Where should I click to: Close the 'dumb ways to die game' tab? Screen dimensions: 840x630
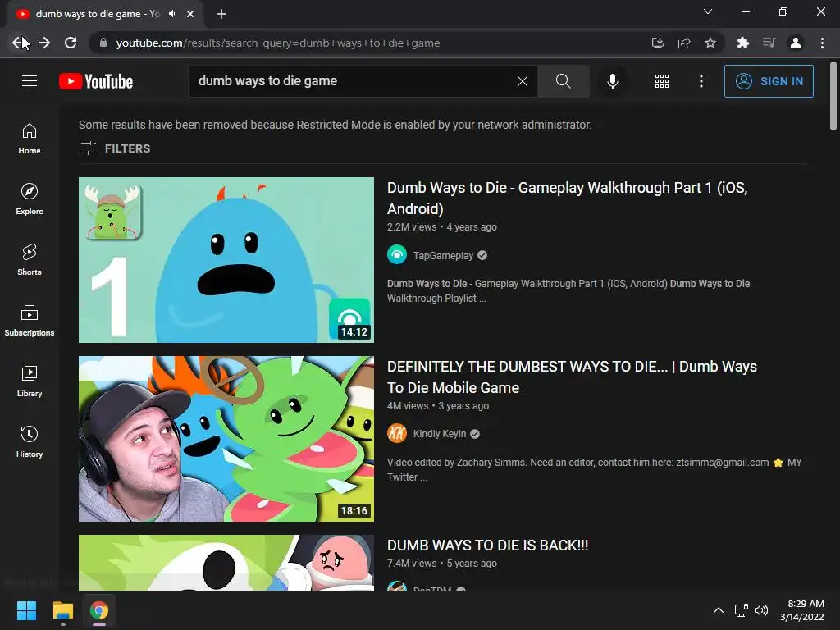pos(190,14)
